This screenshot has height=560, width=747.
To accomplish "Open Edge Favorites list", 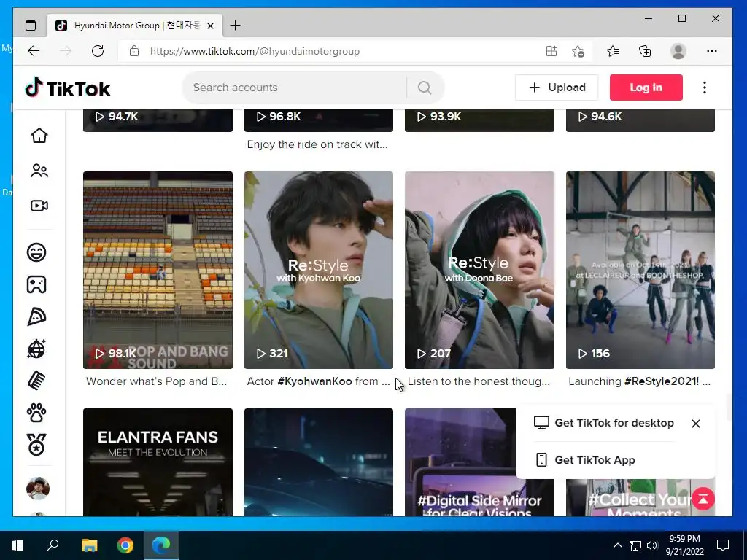I will coord(613,51).
